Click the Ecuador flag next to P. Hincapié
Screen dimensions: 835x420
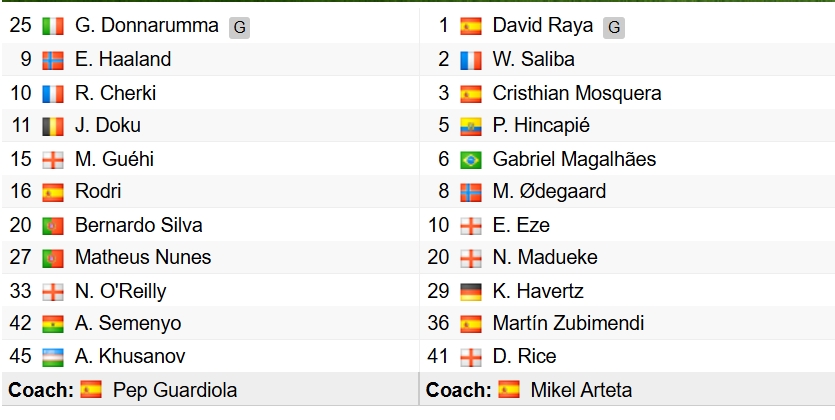point(470,126)
